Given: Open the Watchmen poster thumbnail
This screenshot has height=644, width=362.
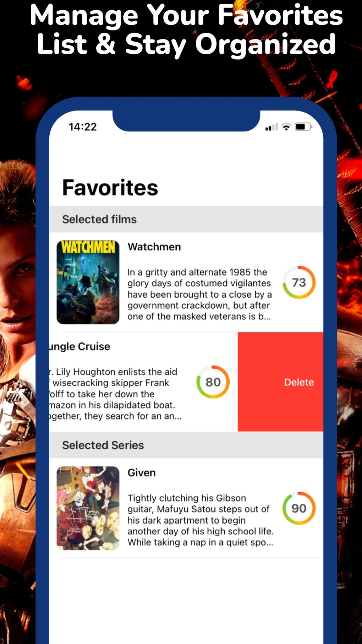Looking at the screenshot, I should click(x=88, y=282).
